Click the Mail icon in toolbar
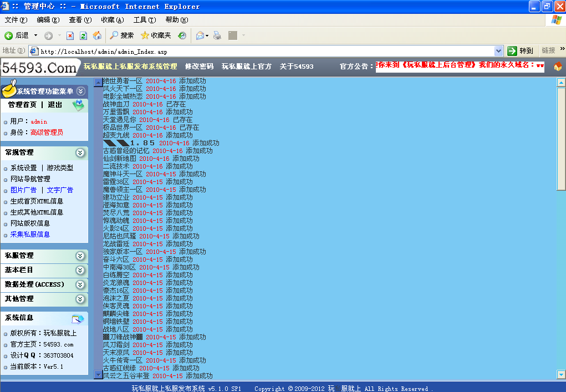The height and width of the screenshot is (392, 566). (200, 35)
